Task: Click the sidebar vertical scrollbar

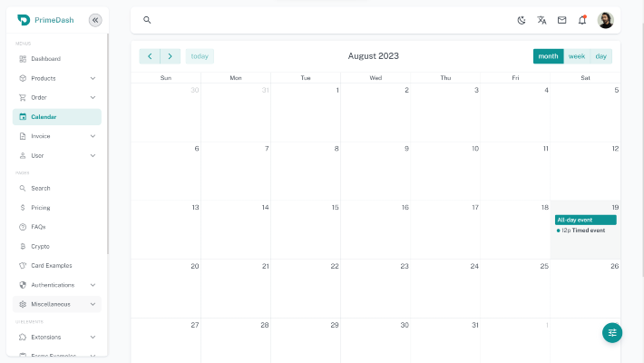Action: [x=108, y=144]
